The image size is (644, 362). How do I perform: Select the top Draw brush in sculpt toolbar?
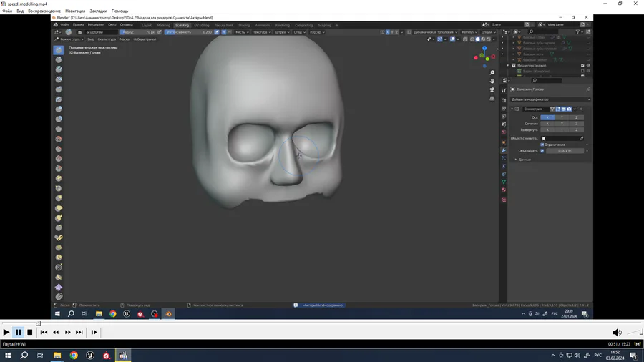[x=59, y=50]
